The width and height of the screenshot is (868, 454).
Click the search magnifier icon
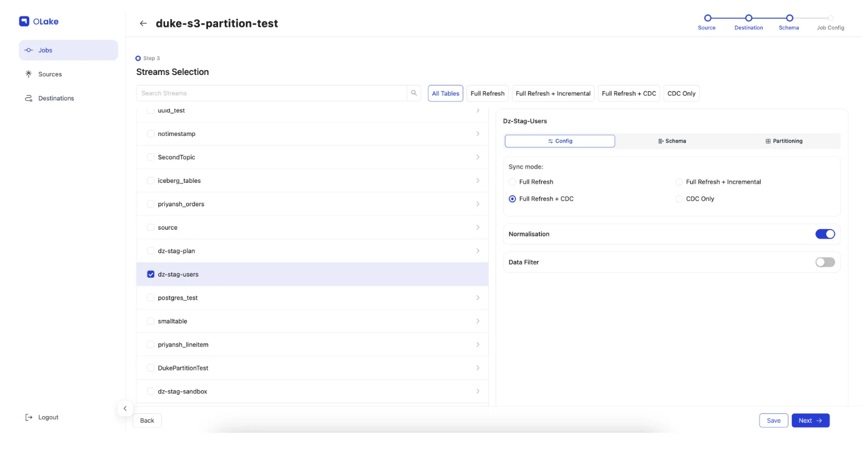tap(414, 93)
